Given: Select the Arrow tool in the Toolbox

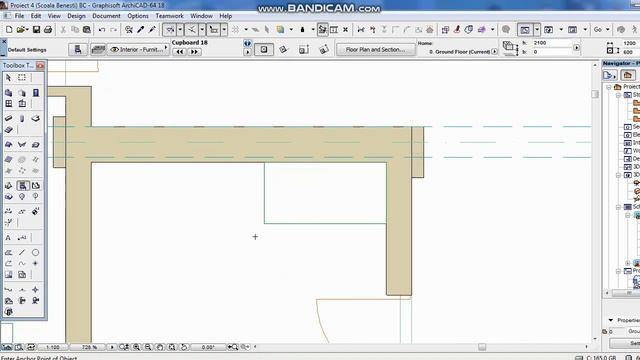Looking at the screenshot, I should (x=8, y=78).
